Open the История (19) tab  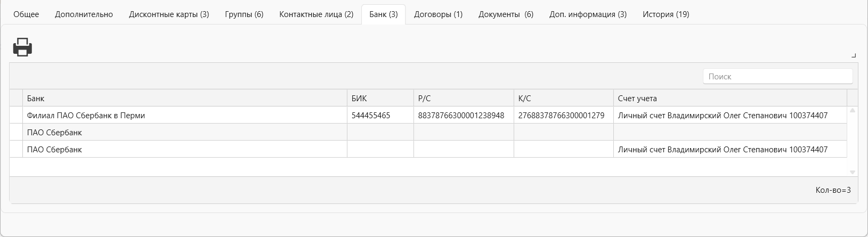(666, 14)
